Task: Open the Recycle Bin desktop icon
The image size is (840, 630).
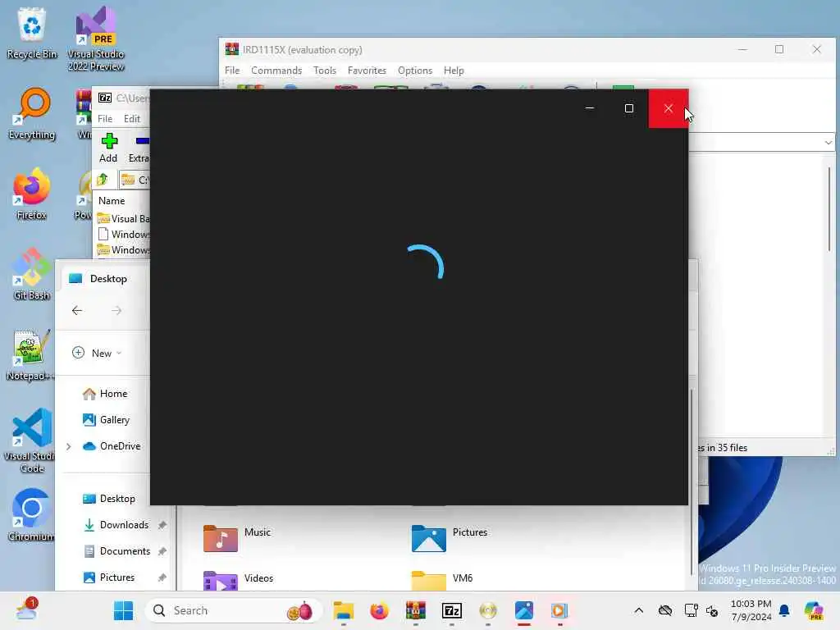Action: click(32, 33)
